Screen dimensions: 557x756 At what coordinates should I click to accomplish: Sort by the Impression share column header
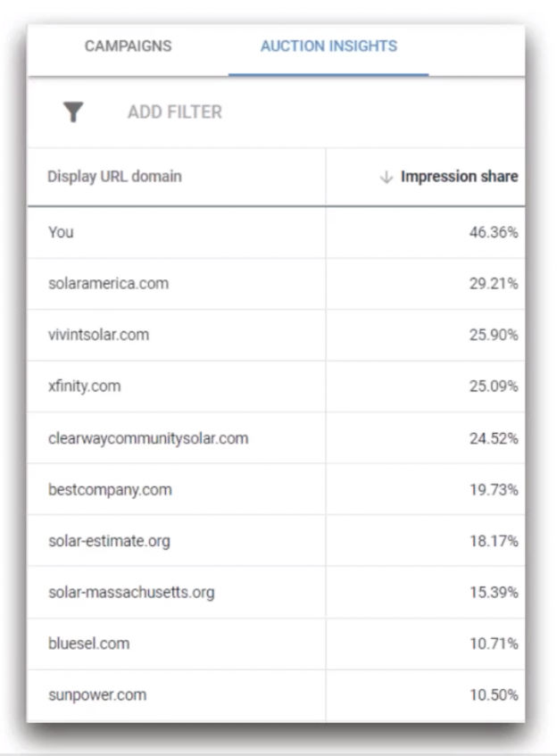tap(459, 177)
